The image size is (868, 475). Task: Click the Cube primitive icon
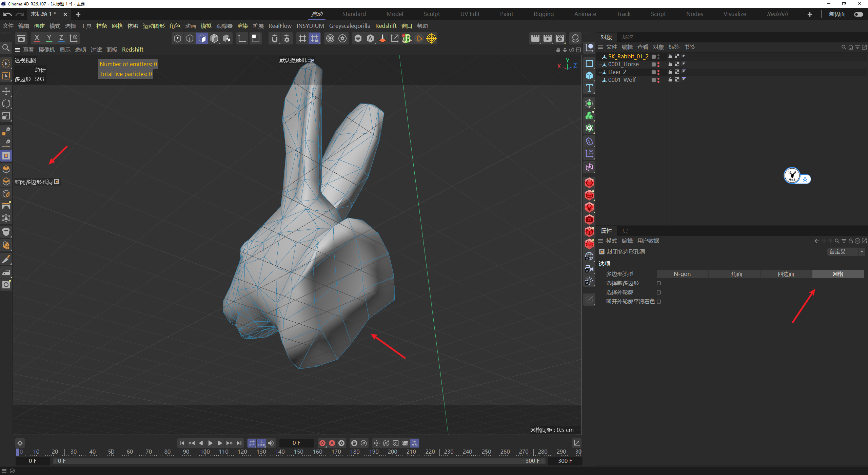589,75
